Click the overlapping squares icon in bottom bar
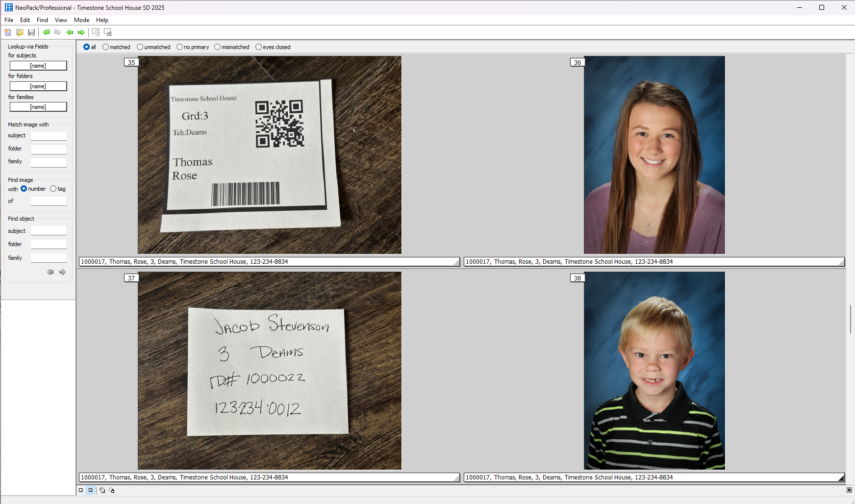Screen dimensions: 855x504 [x=102, y=490]
